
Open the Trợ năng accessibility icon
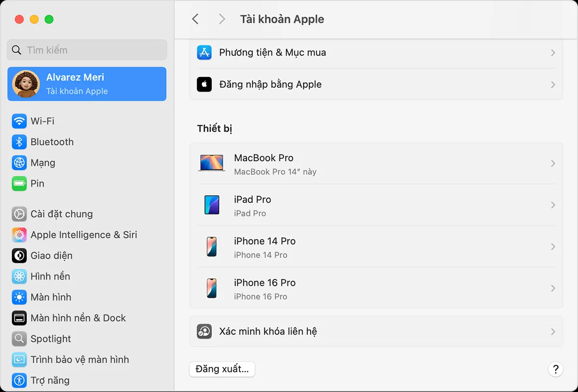tap(19, 380)
